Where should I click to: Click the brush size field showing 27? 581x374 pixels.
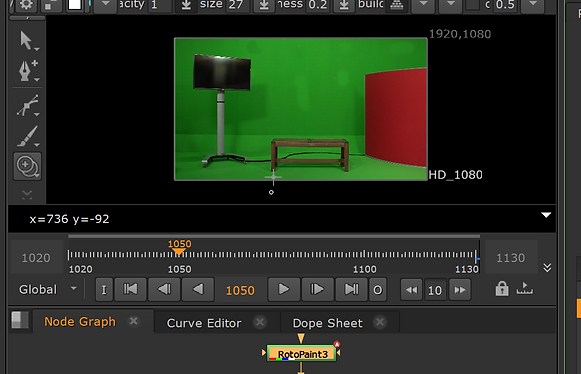238,5
